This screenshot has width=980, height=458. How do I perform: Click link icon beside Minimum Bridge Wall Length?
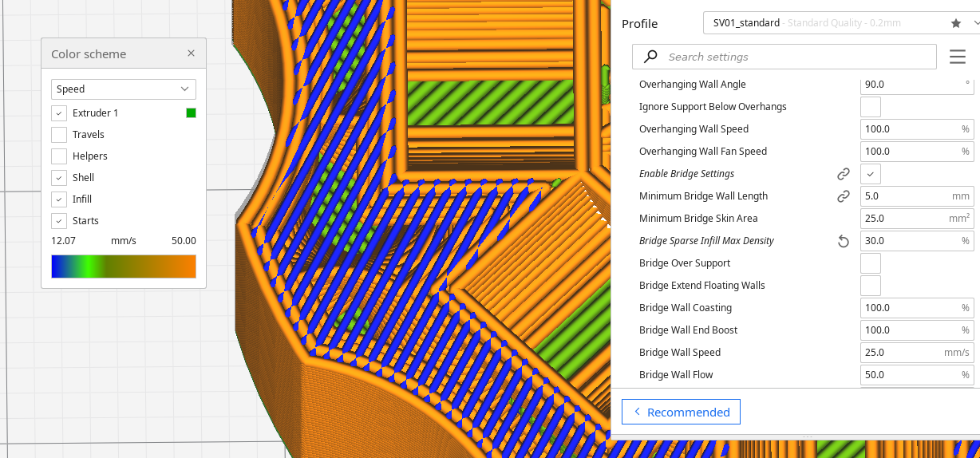point(844,196)
